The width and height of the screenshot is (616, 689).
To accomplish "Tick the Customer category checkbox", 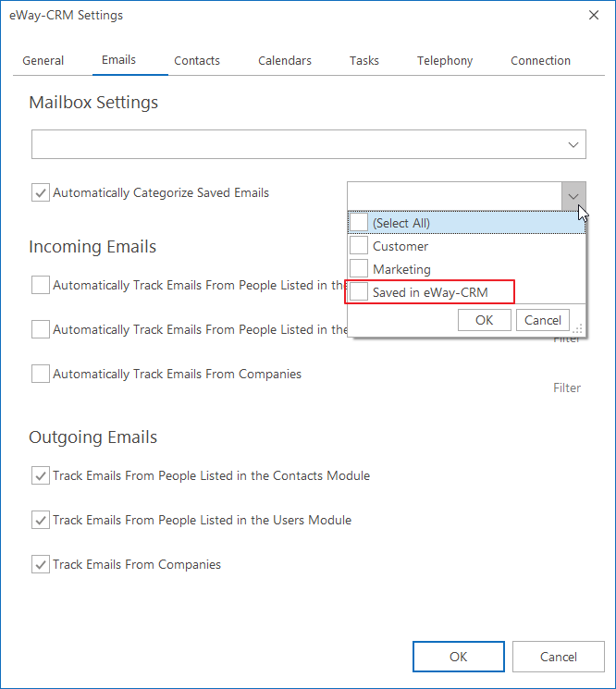I will pyautogui.click(x=359, y=245).
